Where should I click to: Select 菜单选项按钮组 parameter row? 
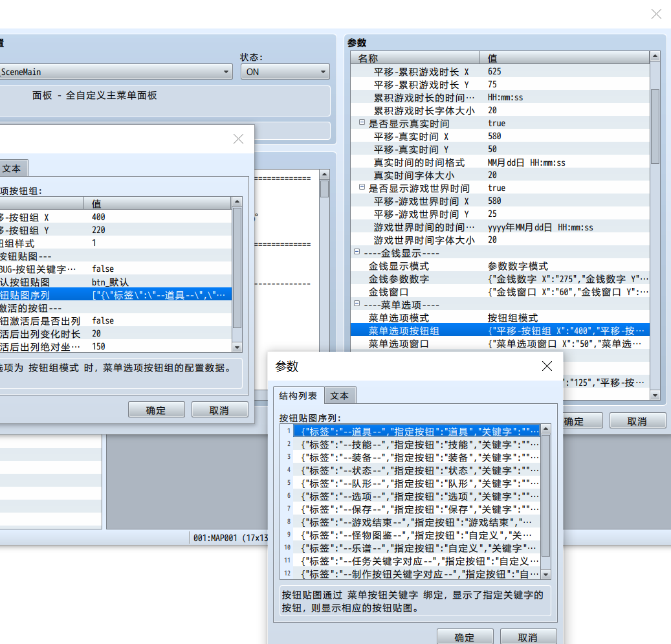(500, 330)
